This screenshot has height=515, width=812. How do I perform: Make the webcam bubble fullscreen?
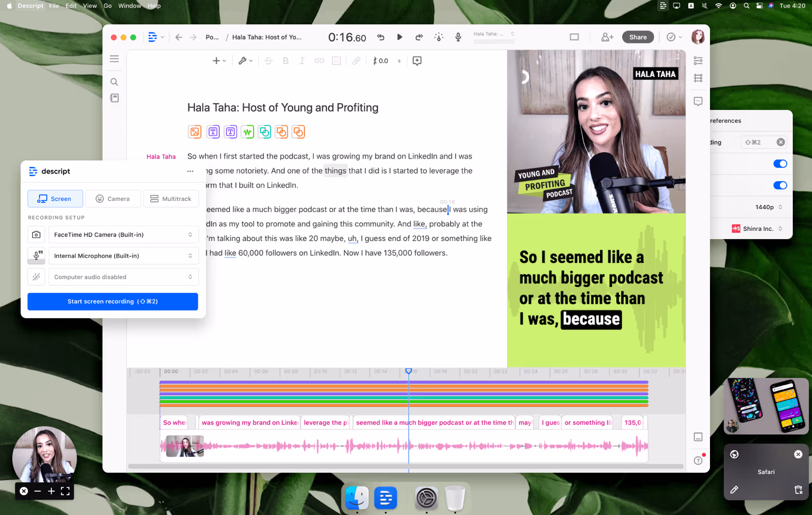pos(65,491)
